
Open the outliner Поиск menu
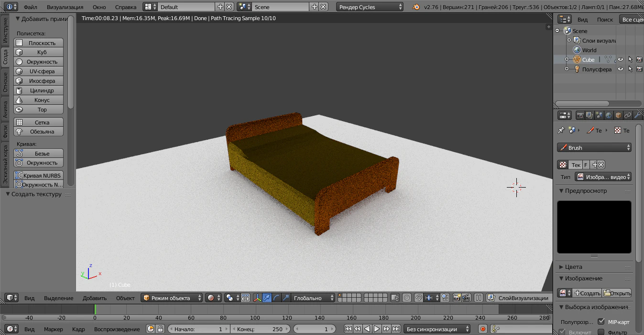605,20
